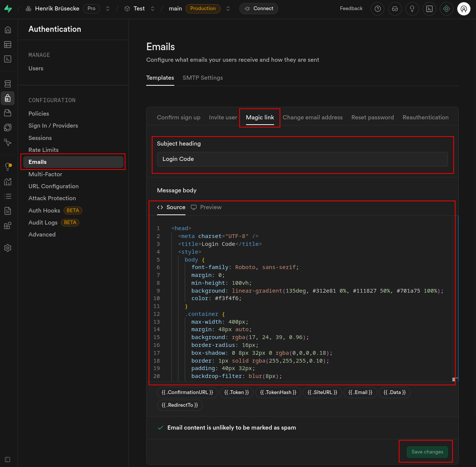Viewport: 476px width, 467px height.
Task: Click the Connect button
Action: click(259, 9)
